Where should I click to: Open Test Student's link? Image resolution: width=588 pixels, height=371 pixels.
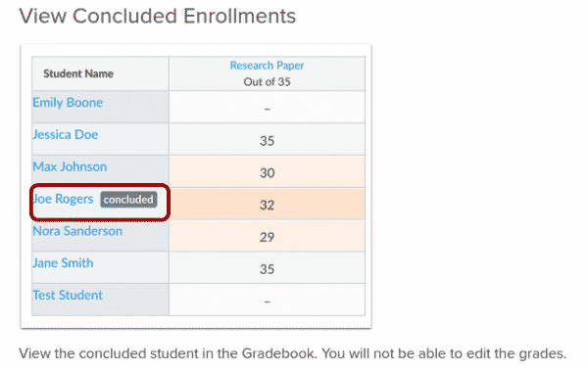click(68, 296)
